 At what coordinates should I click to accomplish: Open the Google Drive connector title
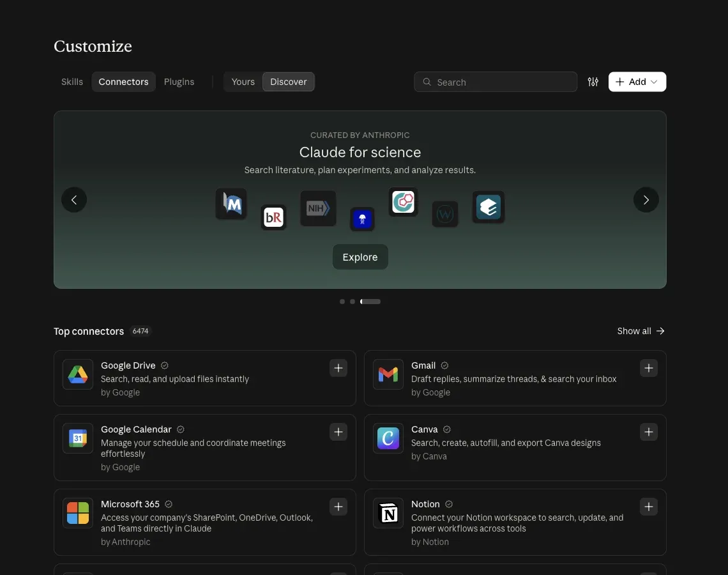click(128, 365)
